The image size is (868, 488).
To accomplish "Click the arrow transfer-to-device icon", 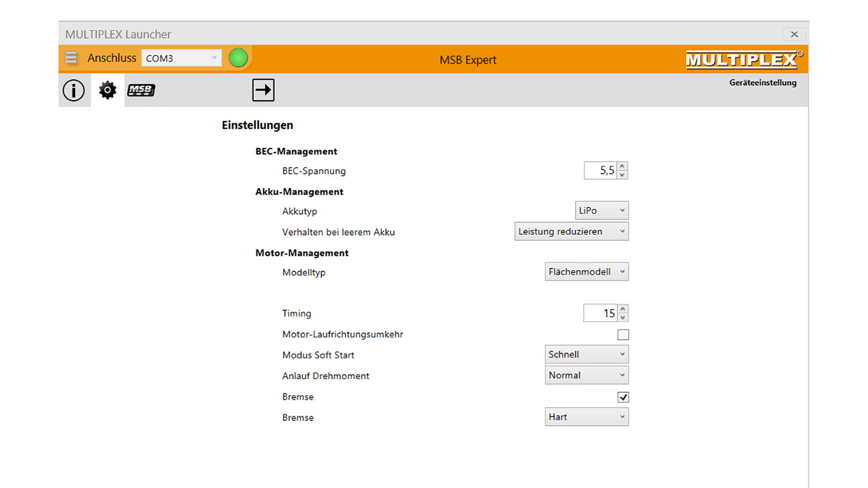I will pos(263,90).
